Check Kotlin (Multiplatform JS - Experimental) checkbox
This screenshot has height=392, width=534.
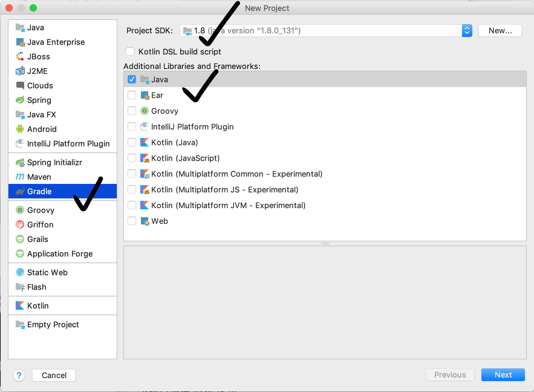click(132, 190)
